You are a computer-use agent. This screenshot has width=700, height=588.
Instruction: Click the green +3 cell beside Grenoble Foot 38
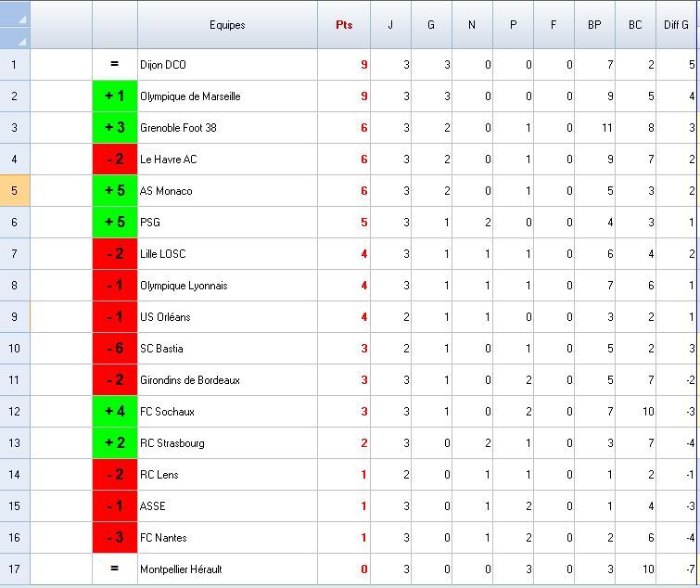click(115, 128)
